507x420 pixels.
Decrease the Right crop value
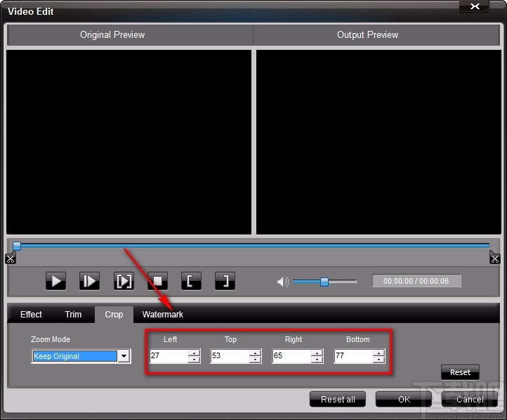(x=317, y=360)
